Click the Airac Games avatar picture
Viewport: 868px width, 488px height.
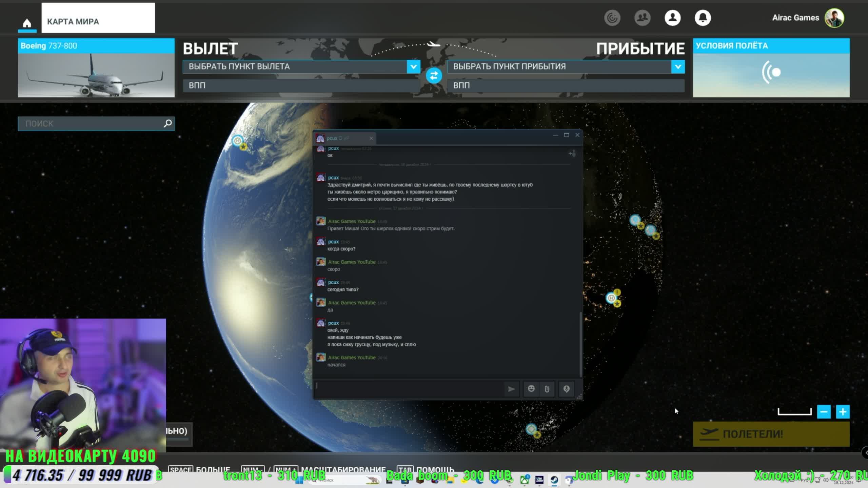coord(834,18)
